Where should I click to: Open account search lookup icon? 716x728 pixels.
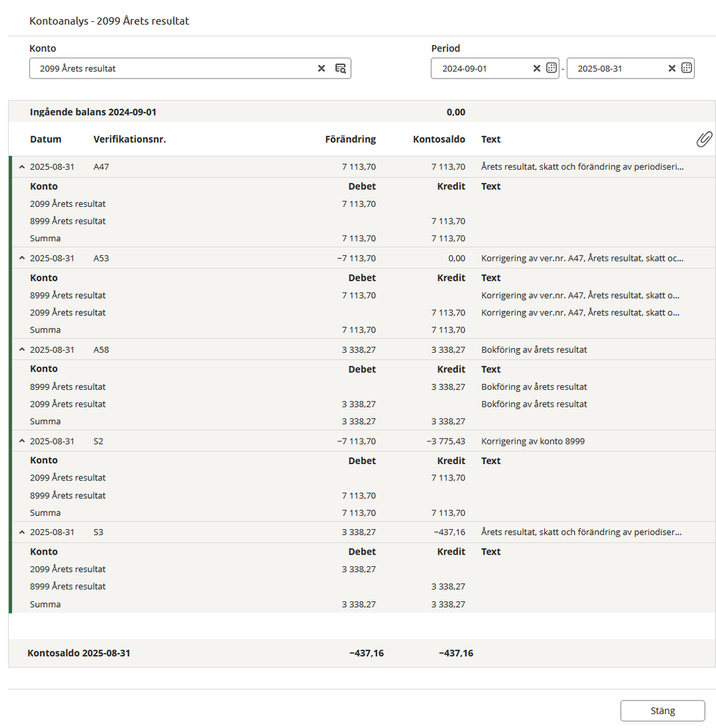click(x=340, y=69)
